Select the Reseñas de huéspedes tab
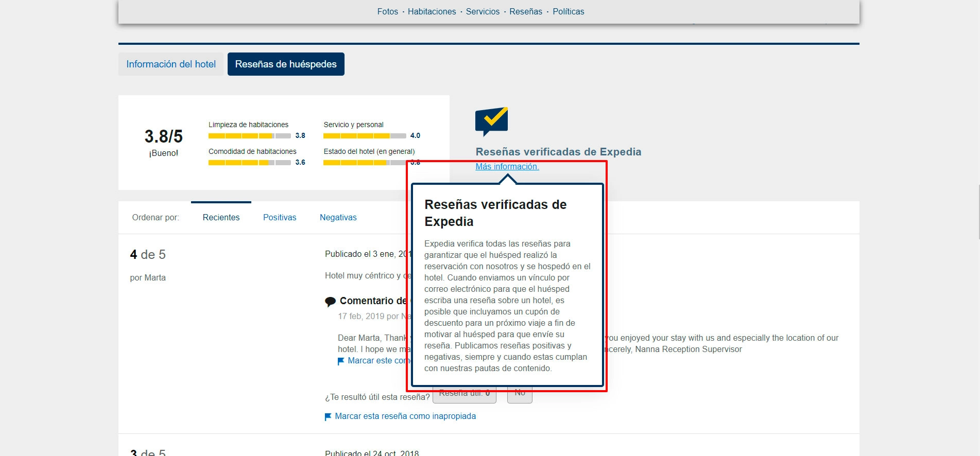 [x=286, y=64]
